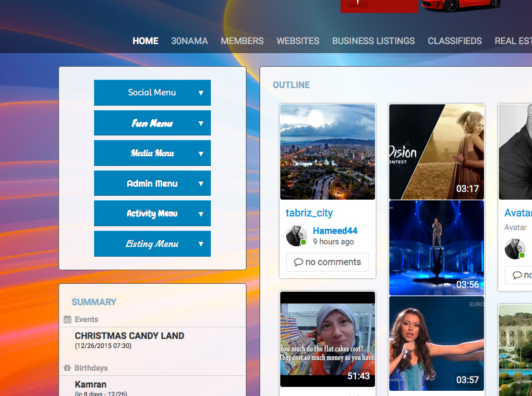Click the event date (12/26/2015 07:30)
This screenshot has height=396, width=532.
tap(103, 346)
